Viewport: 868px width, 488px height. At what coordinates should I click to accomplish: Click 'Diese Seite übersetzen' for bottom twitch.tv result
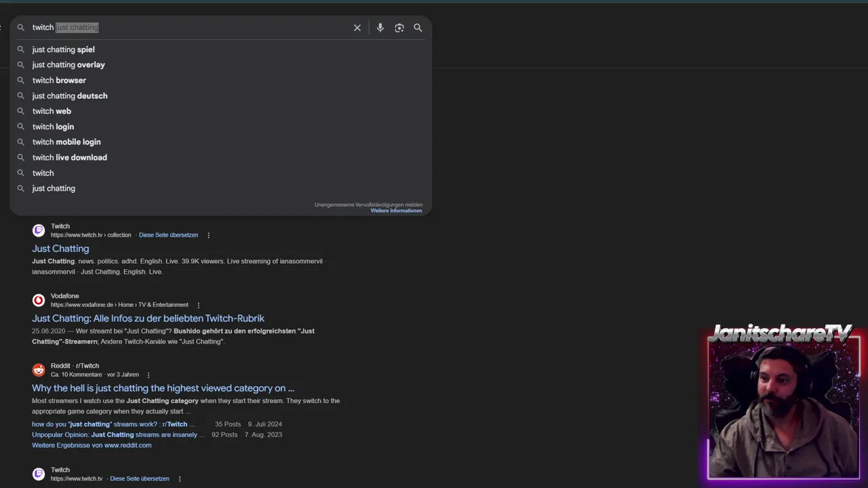140,479
